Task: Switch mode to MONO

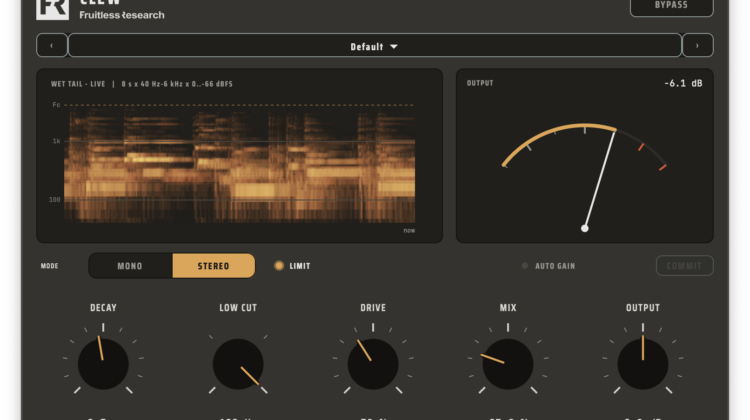Action: tap(130, 266)
